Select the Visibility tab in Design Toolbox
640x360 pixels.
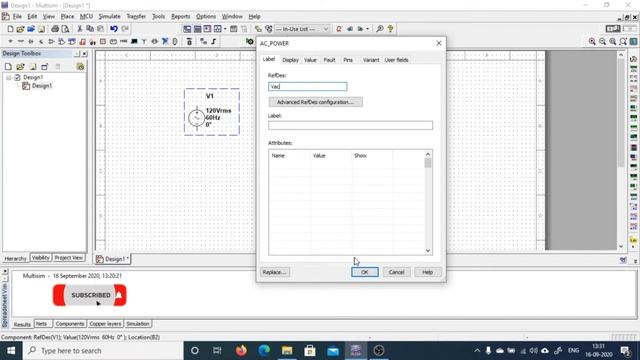40,258
